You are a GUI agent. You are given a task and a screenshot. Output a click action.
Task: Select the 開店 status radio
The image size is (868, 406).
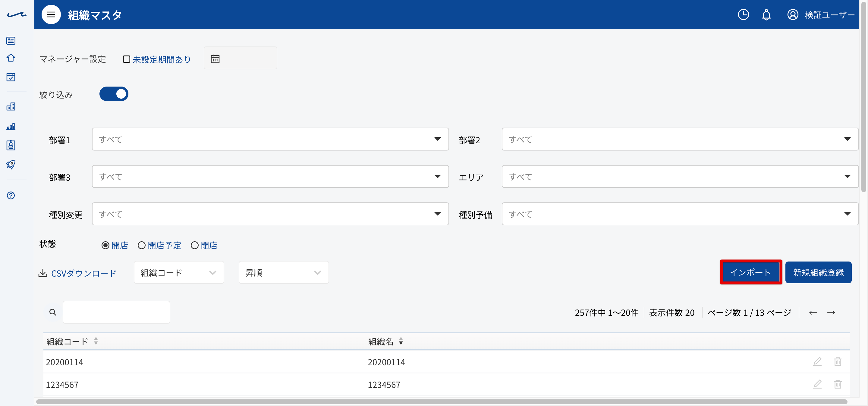coord(105,245)
